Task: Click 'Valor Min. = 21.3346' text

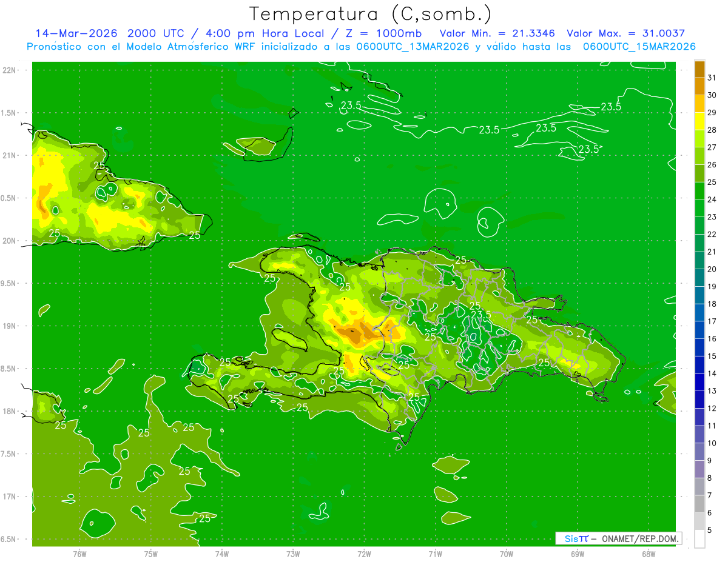Action: [x=497, y=33]
